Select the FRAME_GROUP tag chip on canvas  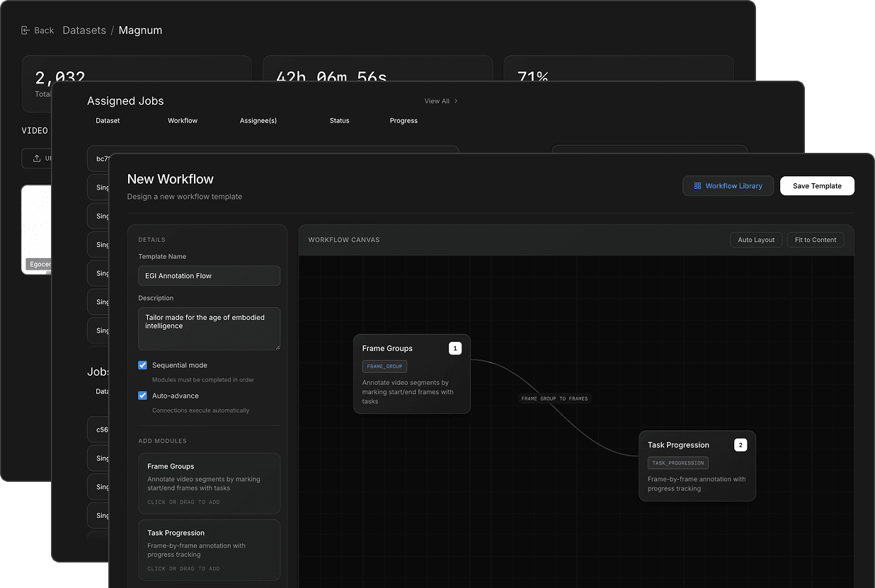(384, 366)
